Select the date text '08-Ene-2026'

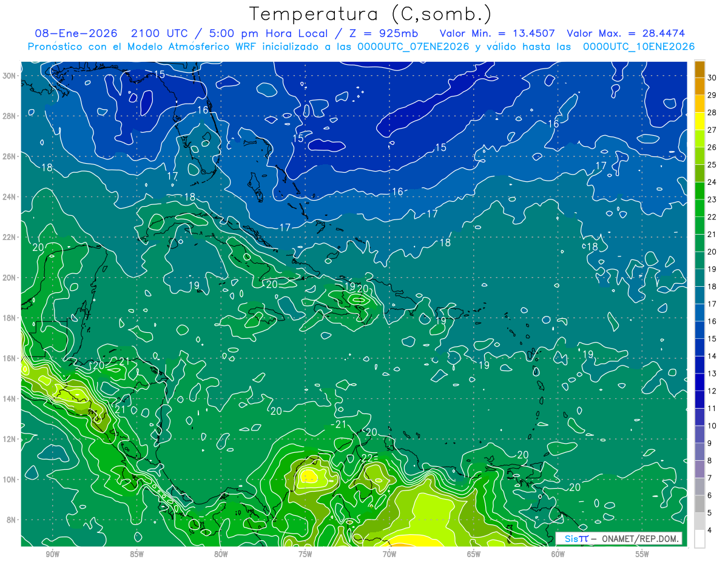(76, 33)
